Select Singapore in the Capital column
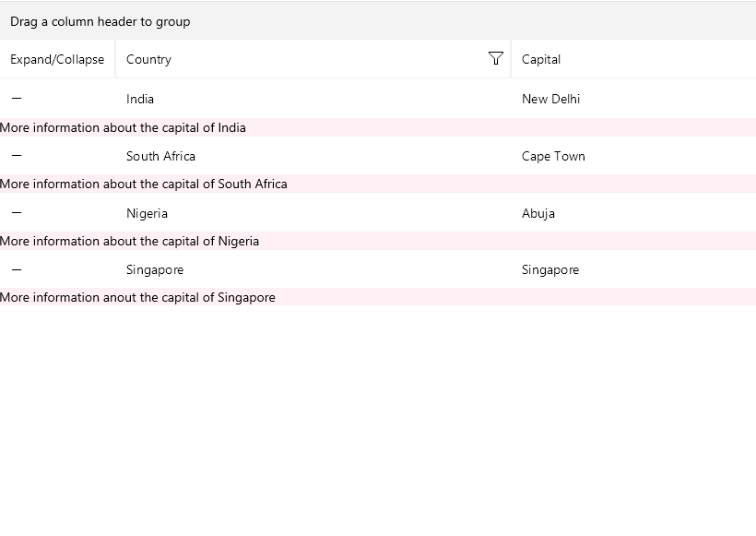This screenshot has width=756, height=536. (x=550, y=269)
